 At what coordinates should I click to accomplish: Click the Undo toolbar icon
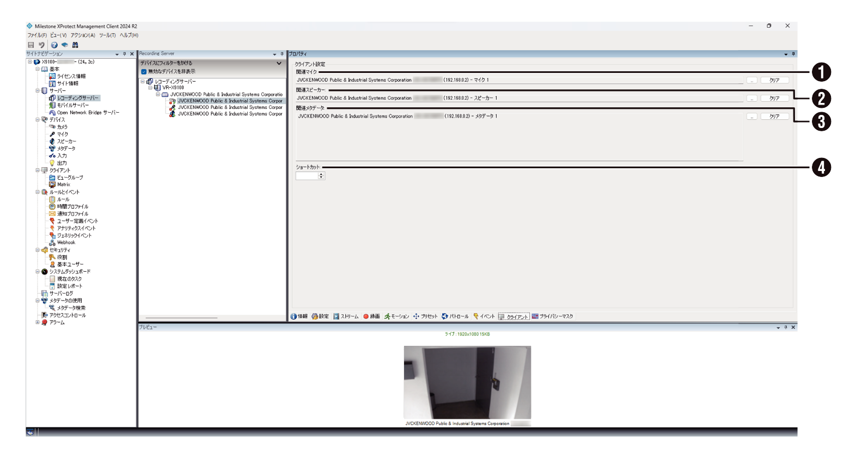point(41,45)
